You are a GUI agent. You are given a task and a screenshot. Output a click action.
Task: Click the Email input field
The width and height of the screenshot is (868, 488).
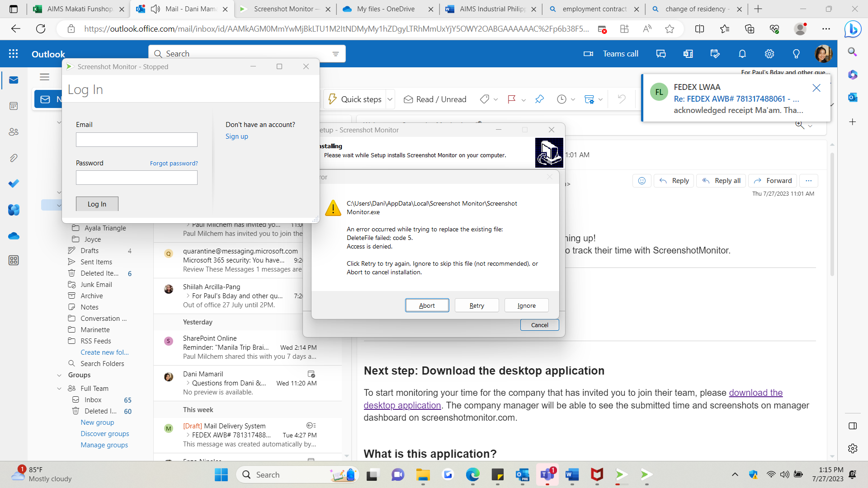[x=137, y=140]
